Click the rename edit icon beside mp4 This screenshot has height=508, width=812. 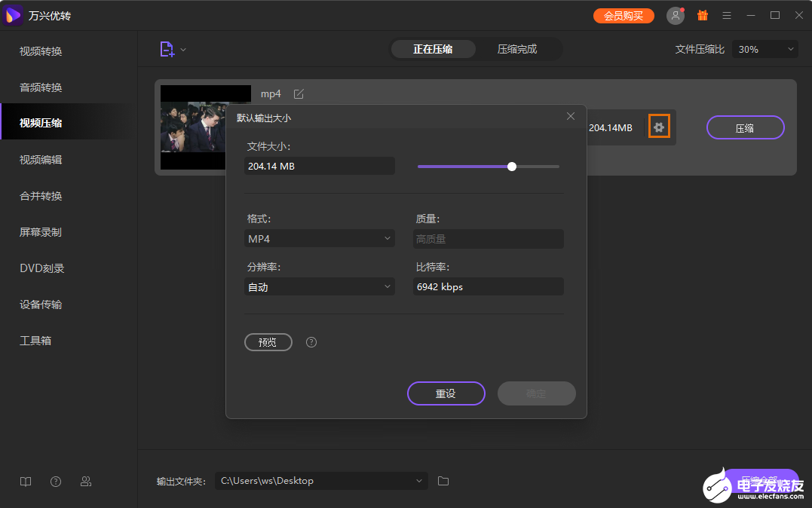299,93
